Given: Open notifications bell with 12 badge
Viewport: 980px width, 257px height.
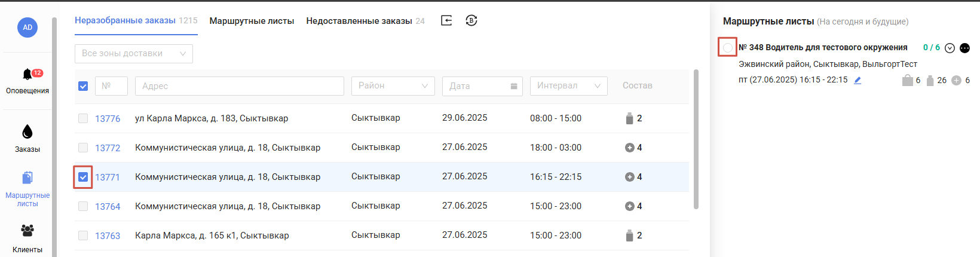Looking at the screenshot, I should (27, 74).
